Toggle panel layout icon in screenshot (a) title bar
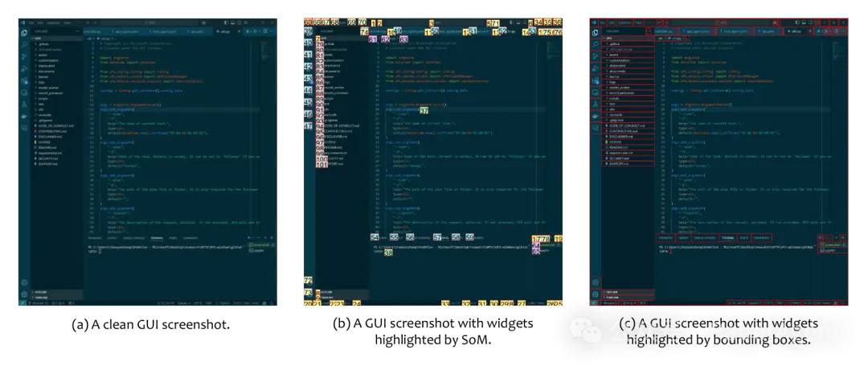The height and width of the screenshot is (366, 868). coord(232,23)
